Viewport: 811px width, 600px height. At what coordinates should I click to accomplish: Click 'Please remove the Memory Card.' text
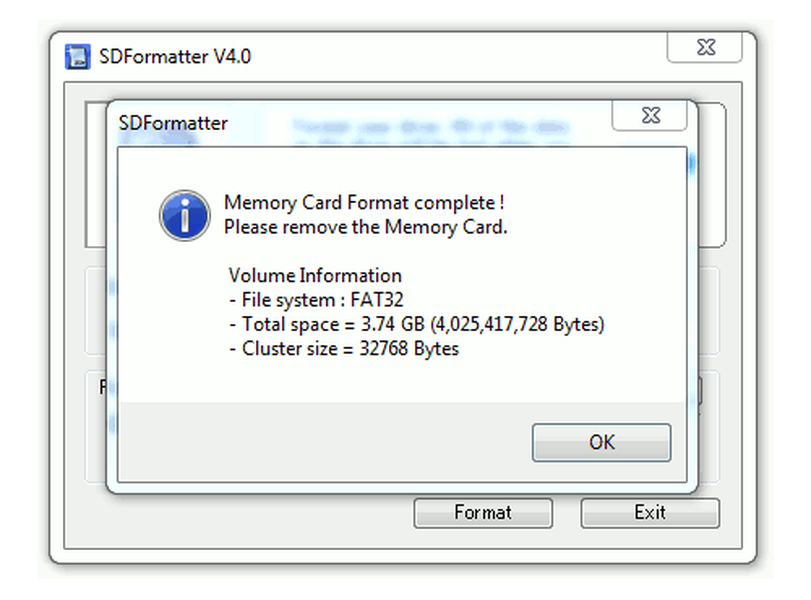(365, 227)
